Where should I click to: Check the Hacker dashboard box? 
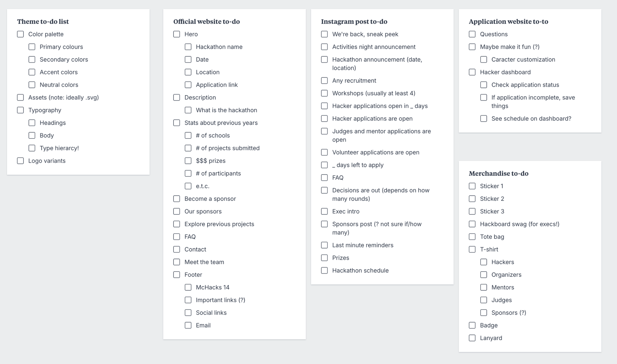(472, 72)
